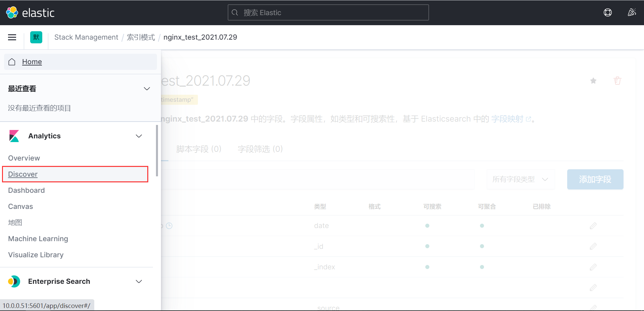This screenshot has width=644, height=311.
Task: Click the Elastic logo
Action: [30, 13]
